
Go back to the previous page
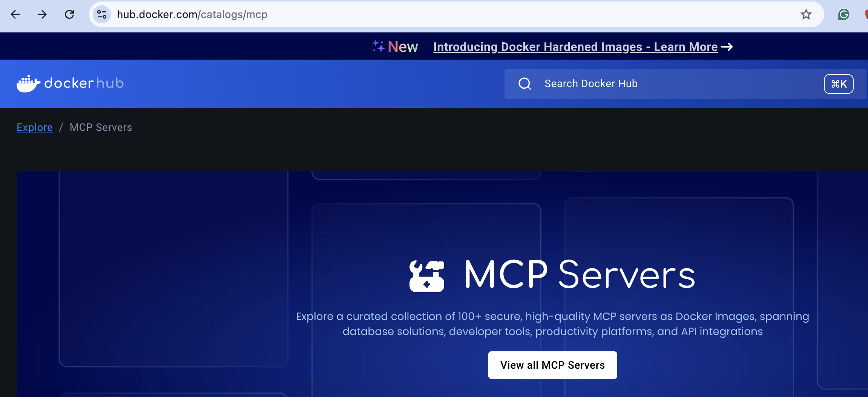tap(15, 14)
